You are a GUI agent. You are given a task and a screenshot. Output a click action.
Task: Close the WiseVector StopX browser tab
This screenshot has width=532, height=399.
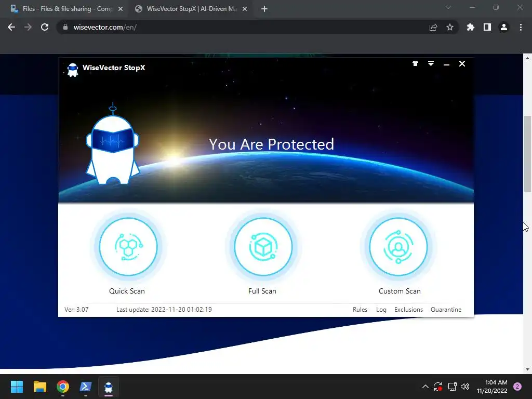point(245,9)
